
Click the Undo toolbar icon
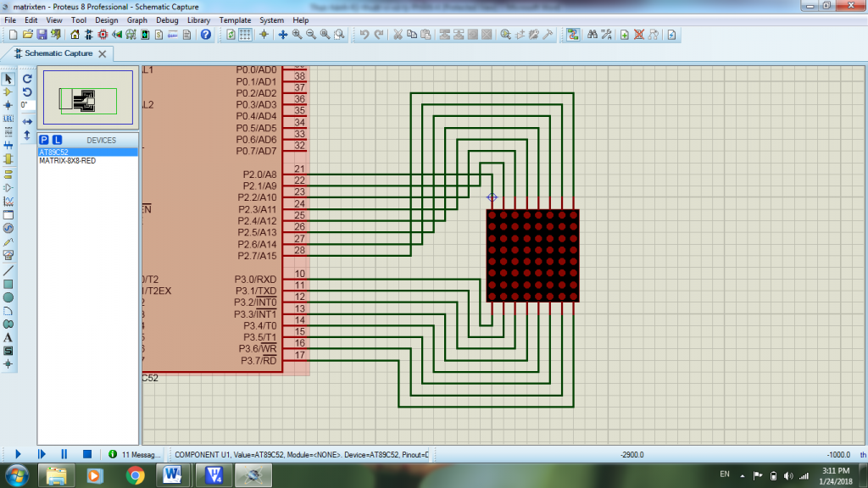[x=364, y=35]
